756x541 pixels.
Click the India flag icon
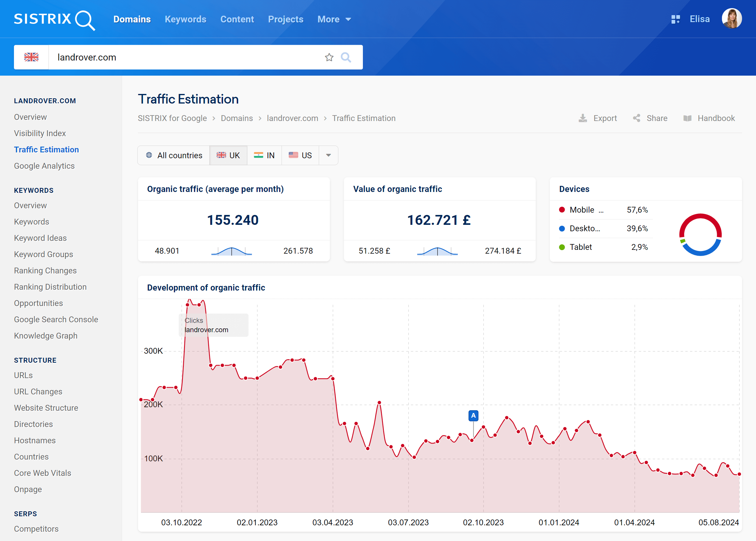(258, 155)
